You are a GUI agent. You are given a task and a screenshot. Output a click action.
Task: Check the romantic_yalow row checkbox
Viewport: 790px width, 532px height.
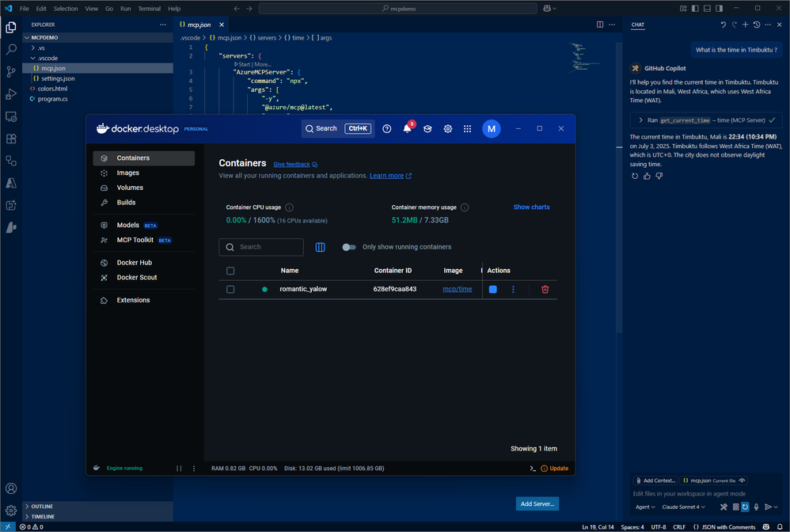click(x=230, y=289)
